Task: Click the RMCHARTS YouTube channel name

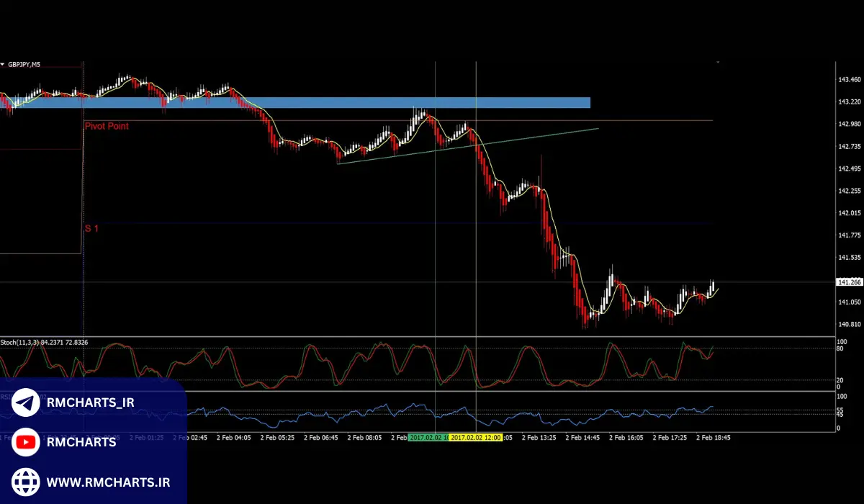Action: [x=81, y=442]
